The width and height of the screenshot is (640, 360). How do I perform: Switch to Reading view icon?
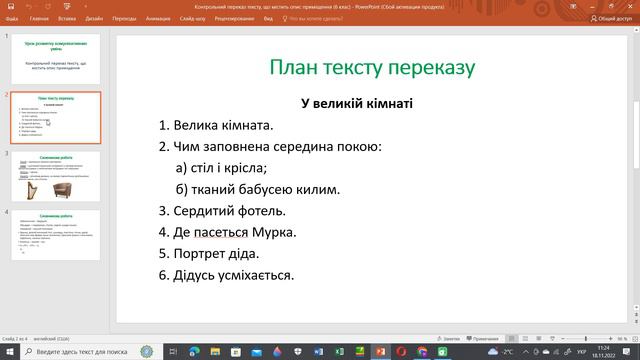(539, 339)
